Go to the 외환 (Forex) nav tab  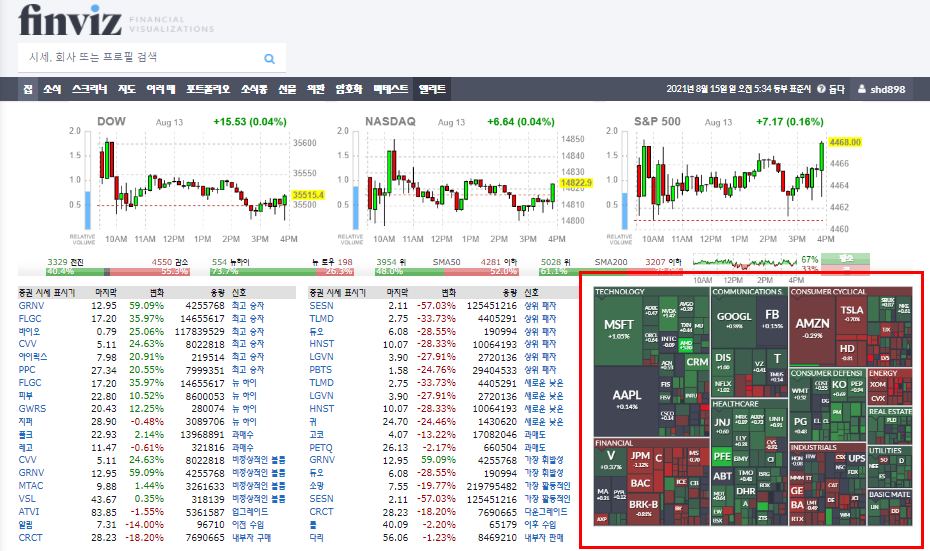point(316,89)
